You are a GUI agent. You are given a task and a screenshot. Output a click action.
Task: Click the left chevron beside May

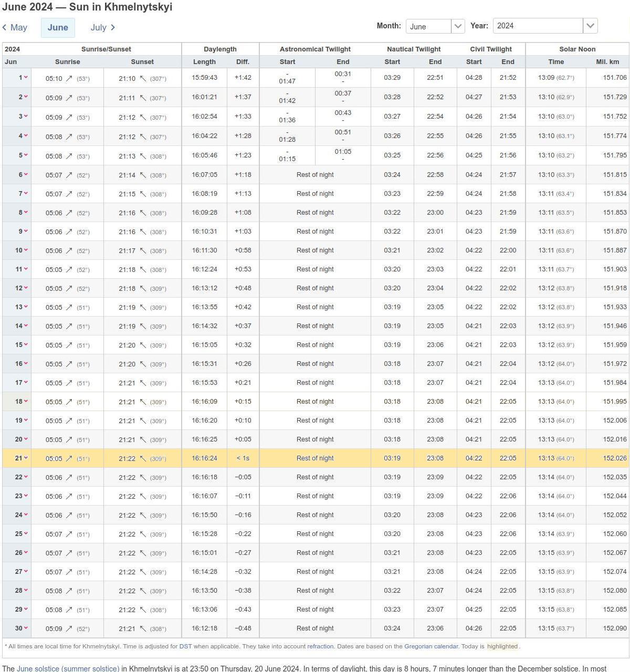coord(5,27)
